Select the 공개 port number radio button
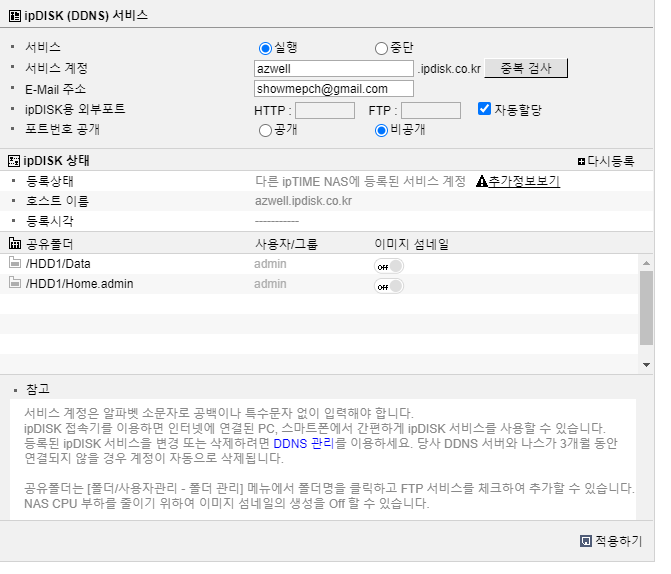 click(x=265, y=131)
